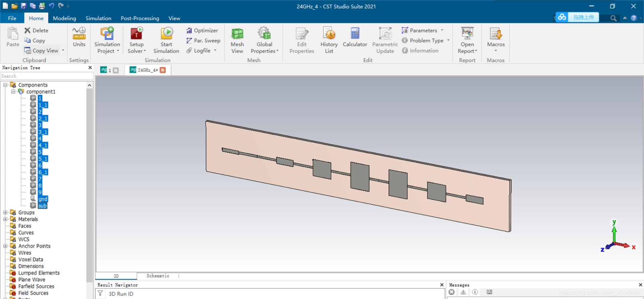The image size is (644, 299).
Task: Close the Messages panel
Action: coord(640,285)
